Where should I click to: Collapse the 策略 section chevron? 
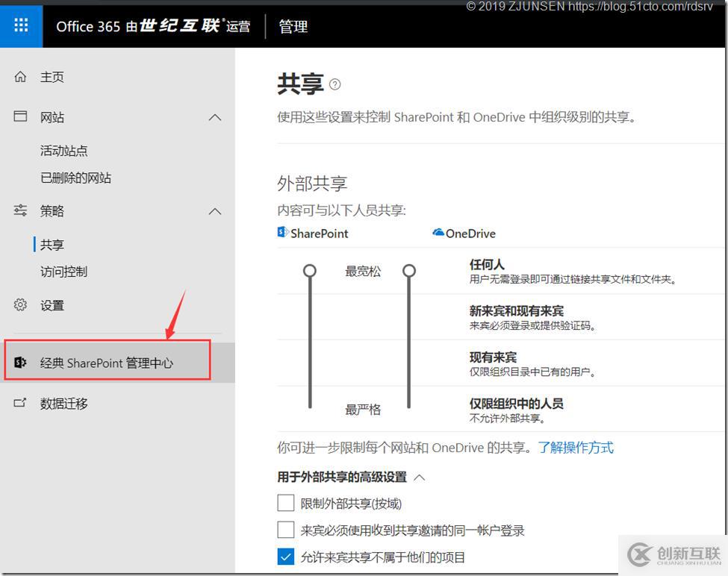pyautogui.click(x=215, y=211)
